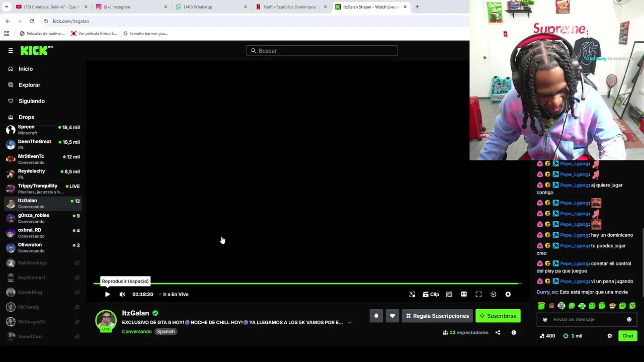Open oxbrai_RD channel in sidebar
The width and height of the screenshot is (644, 362).
pyautogui.click(x=43, y=233)
